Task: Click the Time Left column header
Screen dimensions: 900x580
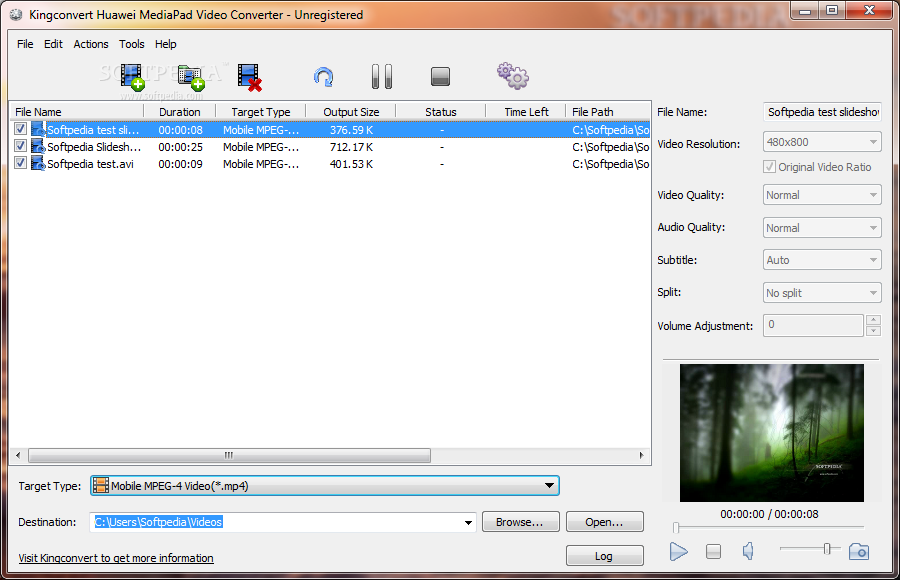Action: click(x=526, y=112)
